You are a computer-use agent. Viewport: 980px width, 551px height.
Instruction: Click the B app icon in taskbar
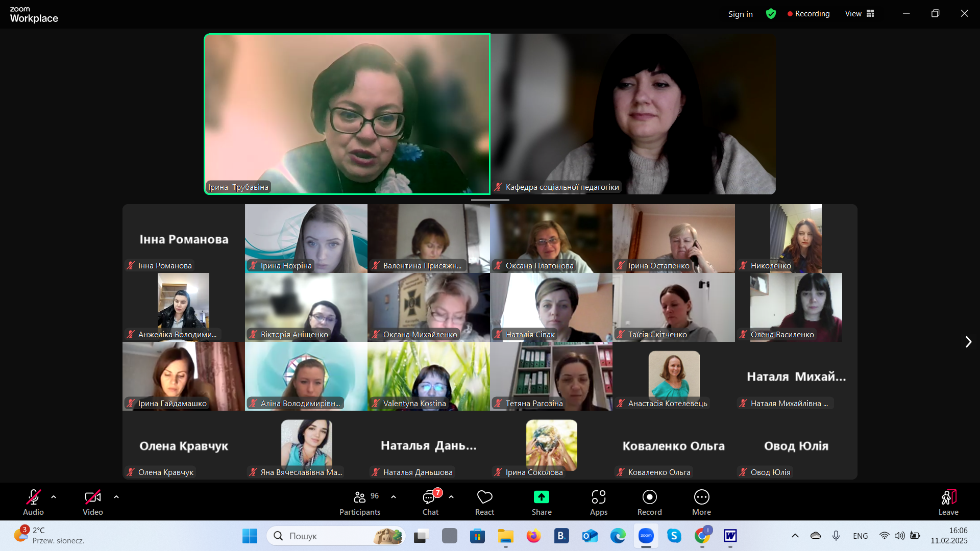(x=561, y=536)
